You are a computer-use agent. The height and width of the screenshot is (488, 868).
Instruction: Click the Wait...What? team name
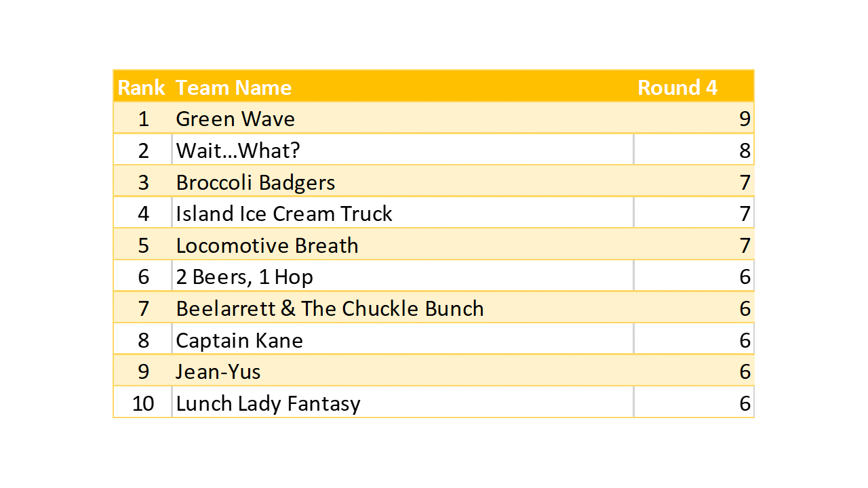pos(237,150)
